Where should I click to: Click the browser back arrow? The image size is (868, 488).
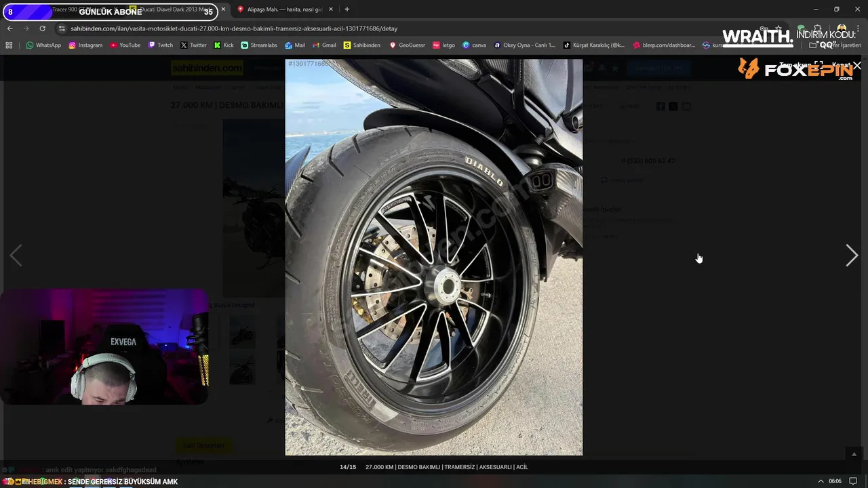pyautogui.click(x=9, y=28)
